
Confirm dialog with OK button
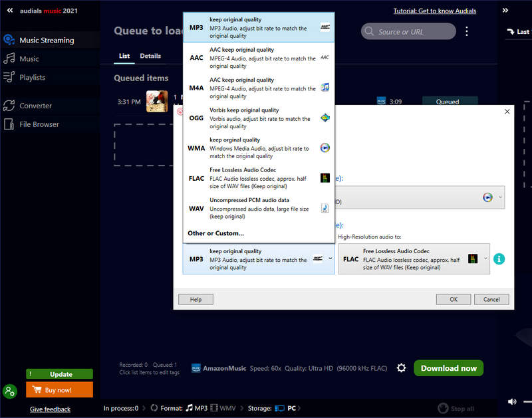coord(454,299)
